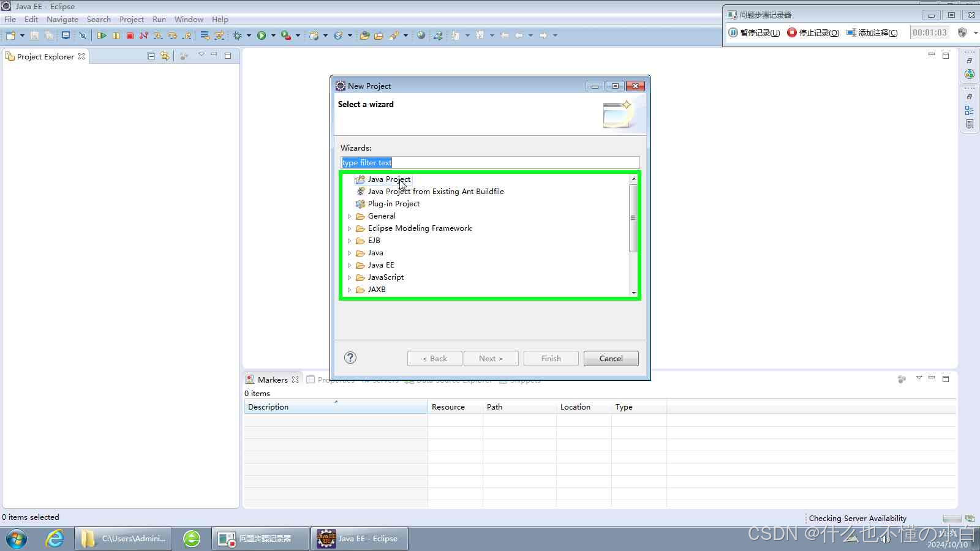Click the Save All toolbar icon

pyautogui.click(x=49, y=36)
